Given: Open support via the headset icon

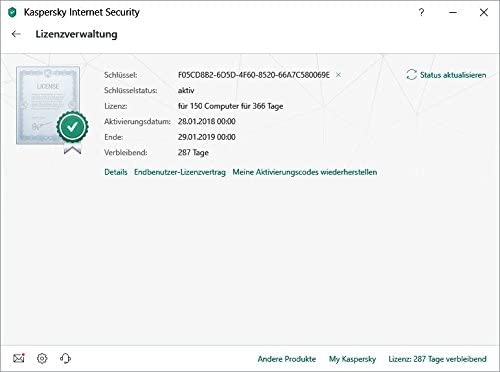Looking at the screenshot, I should (x=65, y=358).
